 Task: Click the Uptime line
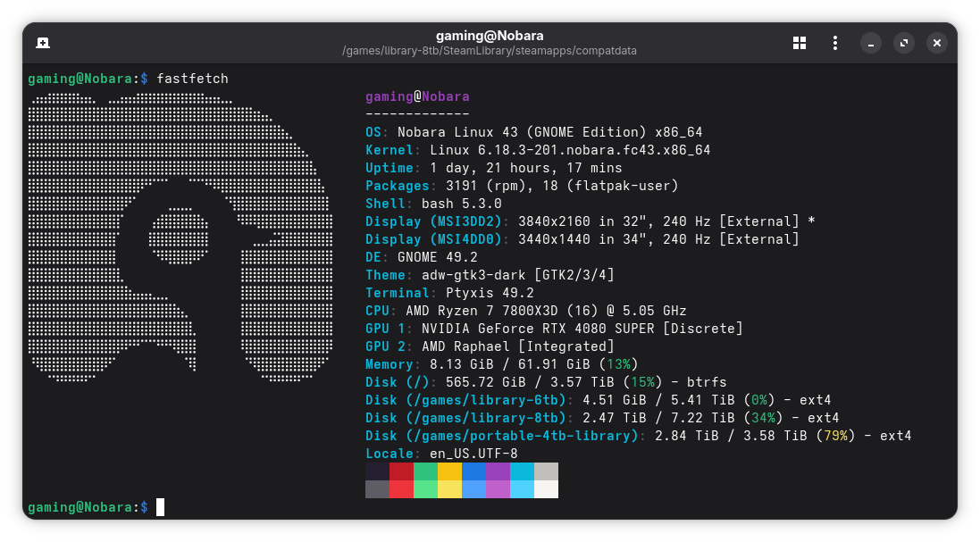pos(494,168)
